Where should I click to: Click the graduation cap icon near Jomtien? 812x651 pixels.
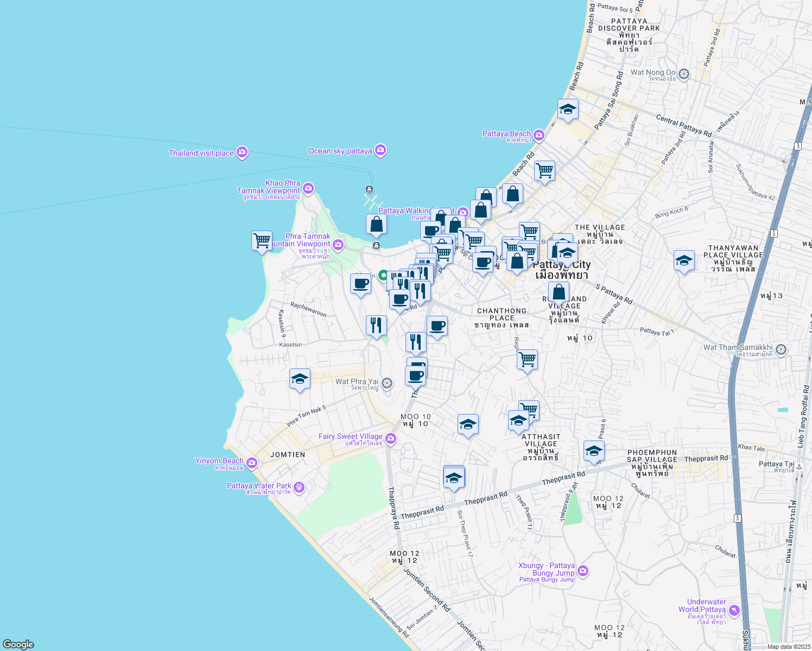point(300,379)
